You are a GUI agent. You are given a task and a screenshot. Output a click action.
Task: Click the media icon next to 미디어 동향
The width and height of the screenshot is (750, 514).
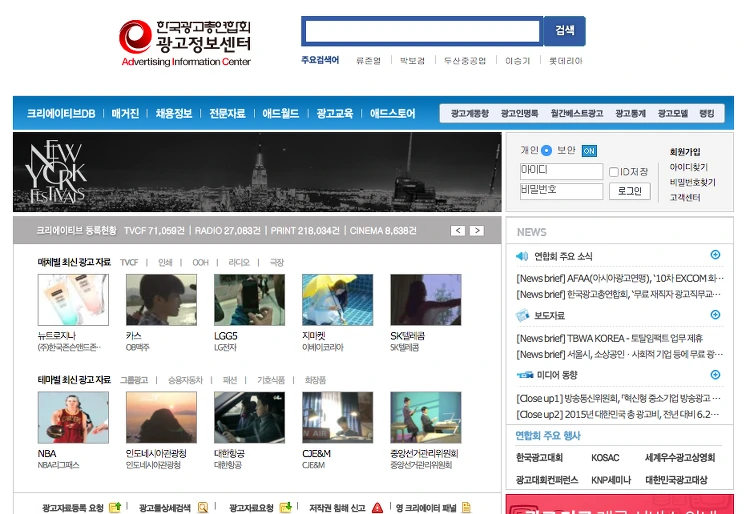click(x=525, y=375)
